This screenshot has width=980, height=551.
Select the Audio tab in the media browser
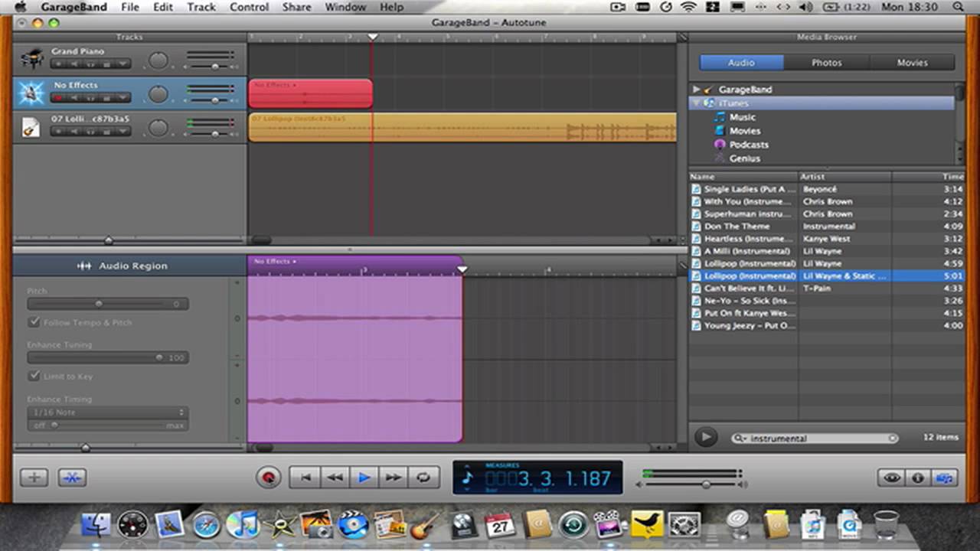[741, 63]
